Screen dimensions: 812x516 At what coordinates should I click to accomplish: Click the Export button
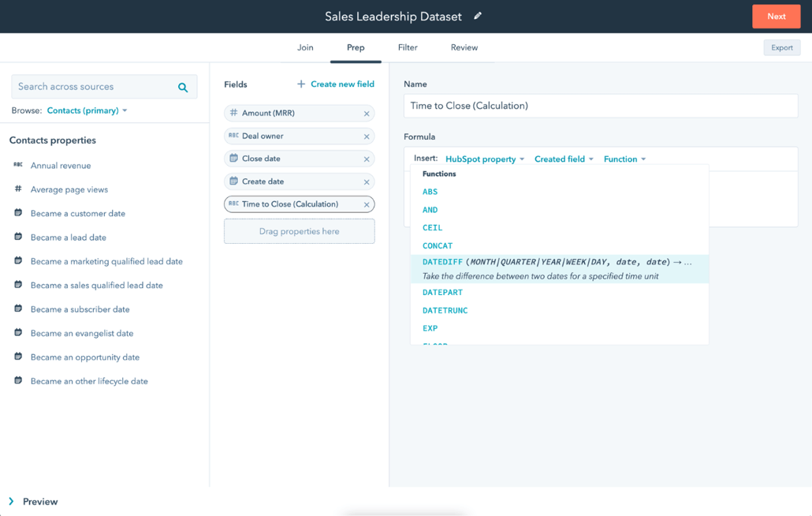782,47
